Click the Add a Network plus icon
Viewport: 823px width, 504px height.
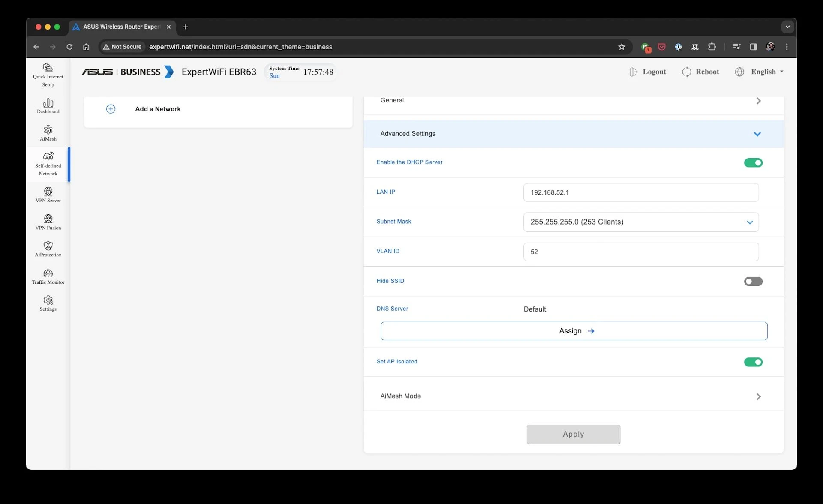(111, 109)
